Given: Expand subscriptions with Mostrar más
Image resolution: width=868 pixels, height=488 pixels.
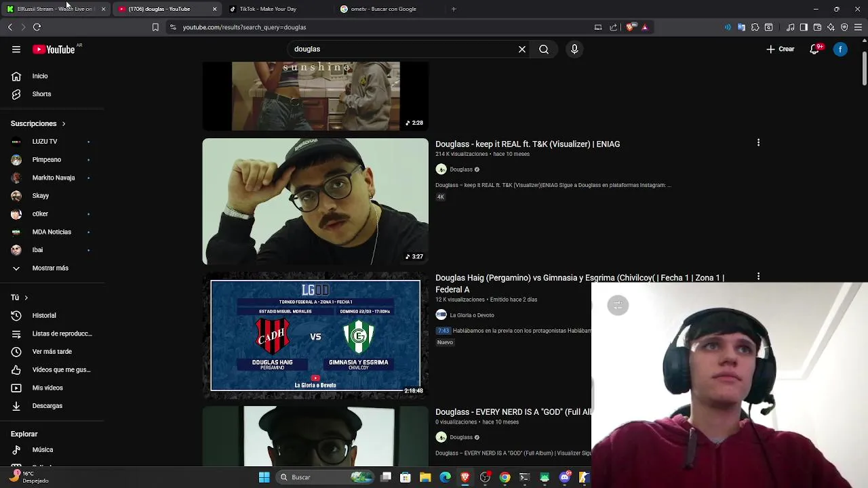Looking at the screenshot, I should coord(52,268).
